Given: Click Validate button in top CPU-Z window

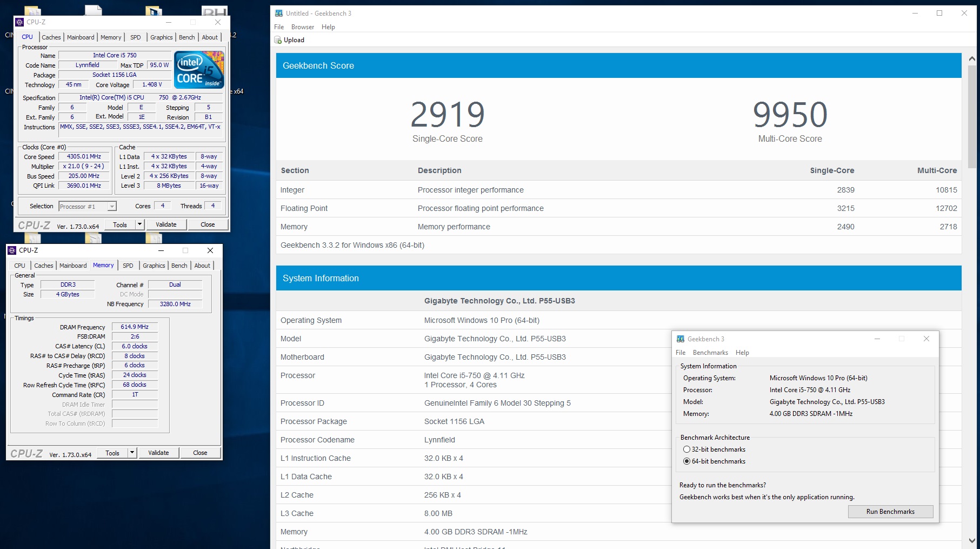Looking at the screenshot, I should coord(166,224).
